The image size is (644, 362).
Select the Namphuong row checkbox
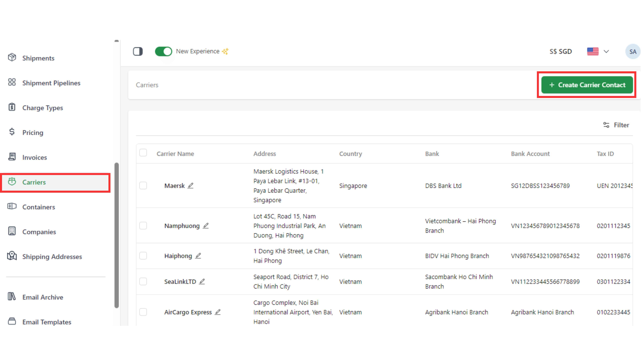coord(143,226)
